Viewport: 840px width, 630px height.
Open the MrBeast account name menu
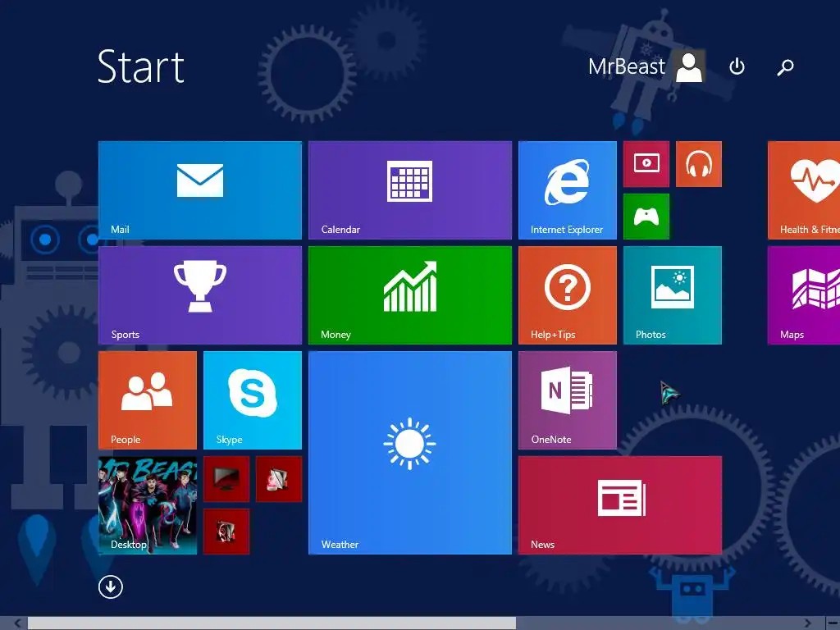coord(626,67)
